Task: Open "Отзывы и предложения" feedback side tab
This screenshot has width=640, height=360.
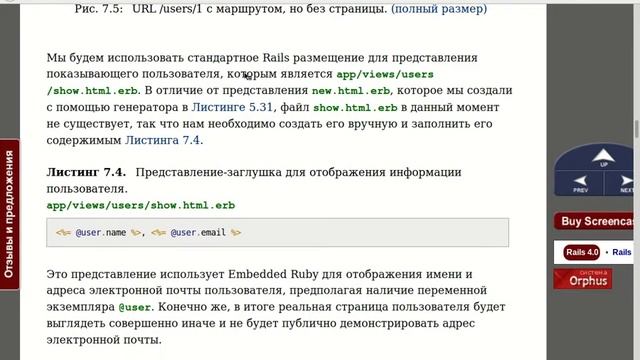Action: pyautogui.click(x=9, y=215)
